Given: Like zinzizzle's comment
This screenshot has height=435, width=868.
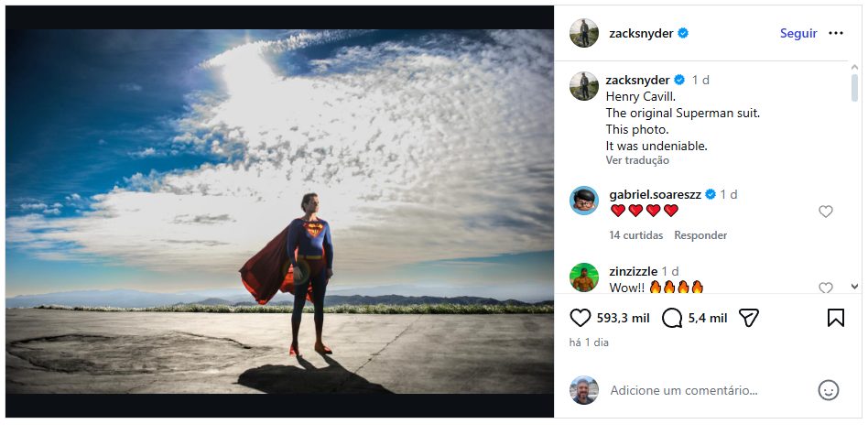Looking at the screenshot, I should [x=825, y=288].
